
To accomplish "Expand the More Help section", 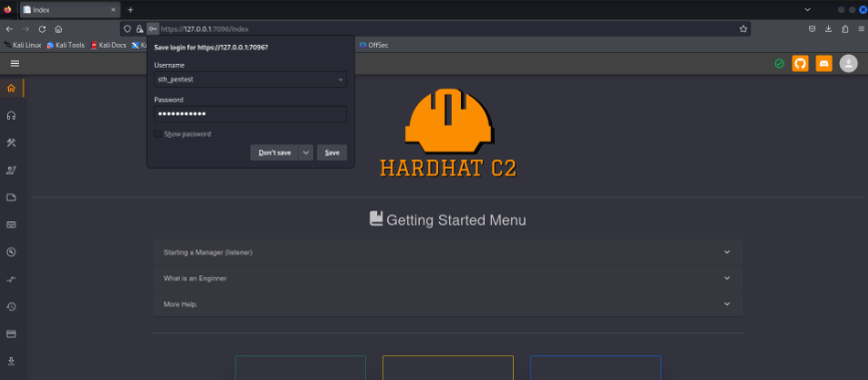I will point(448,304).
